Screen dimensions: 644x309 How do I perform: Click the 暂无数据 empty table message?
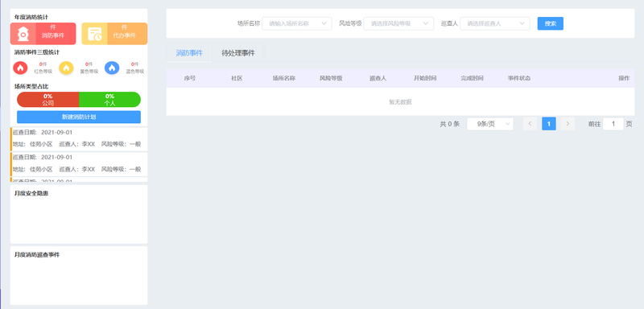[x=400, y=102]
